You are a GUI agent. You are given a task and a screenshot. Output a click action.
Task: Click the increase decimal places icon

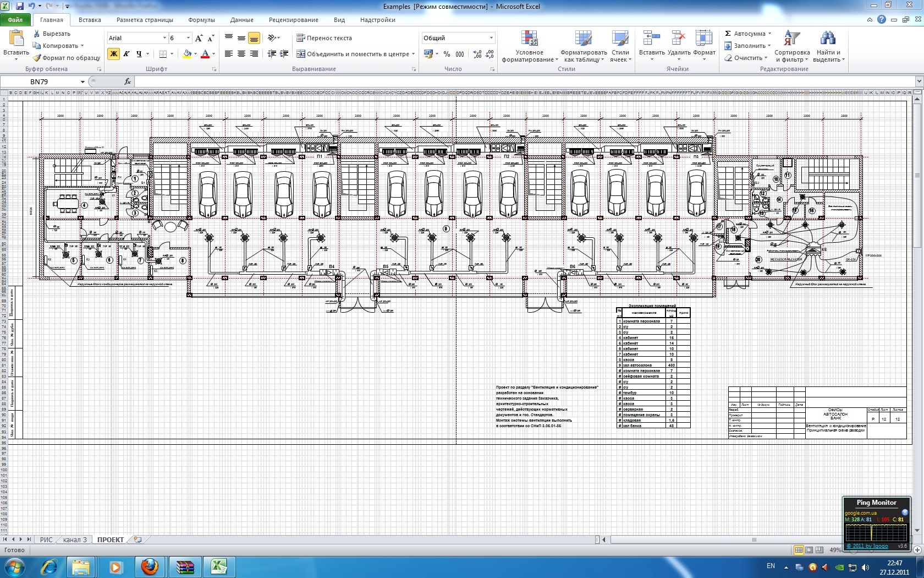tap(477, 54)
